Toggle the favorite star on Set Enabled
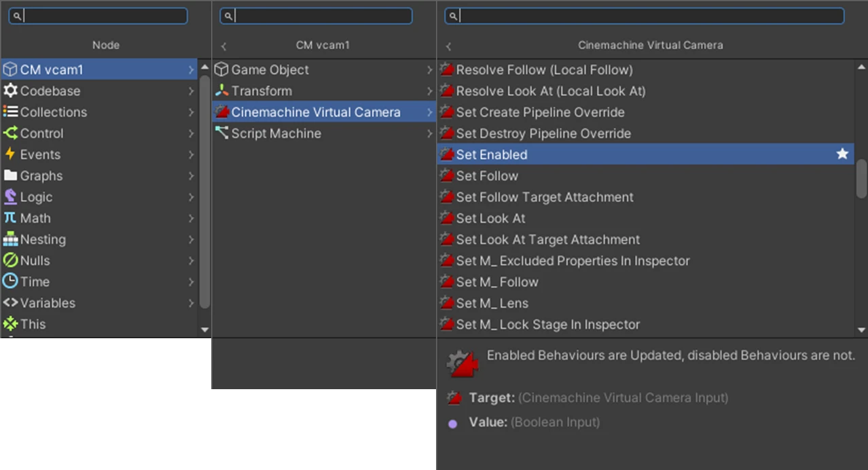This screenshot has height=470, width=868. point(842,154)
